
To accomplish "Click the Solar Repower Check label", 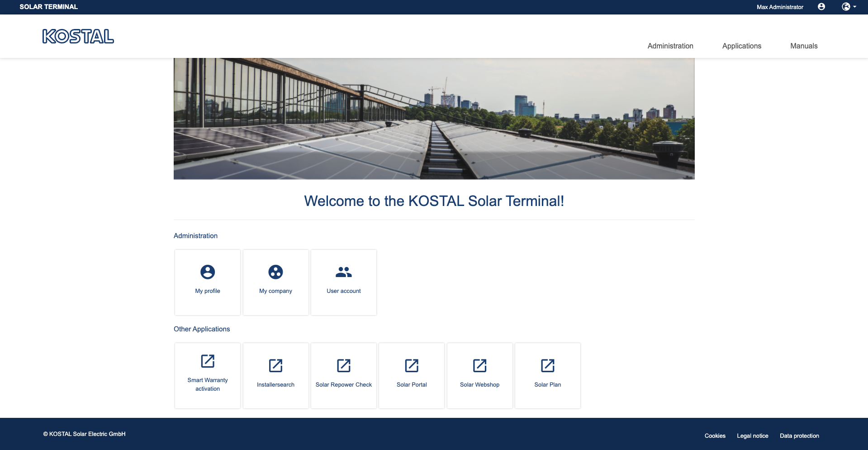I will click(344, 385).
